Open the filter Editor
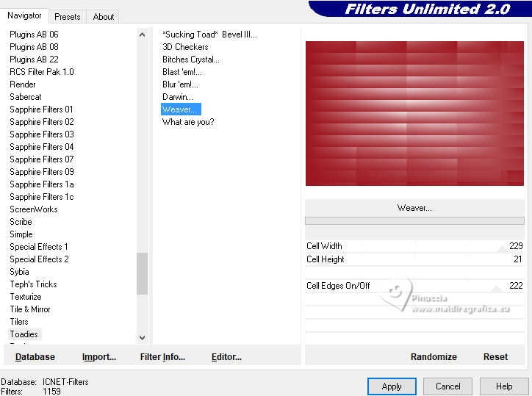532x396 pixels. (x=226, y=357)
